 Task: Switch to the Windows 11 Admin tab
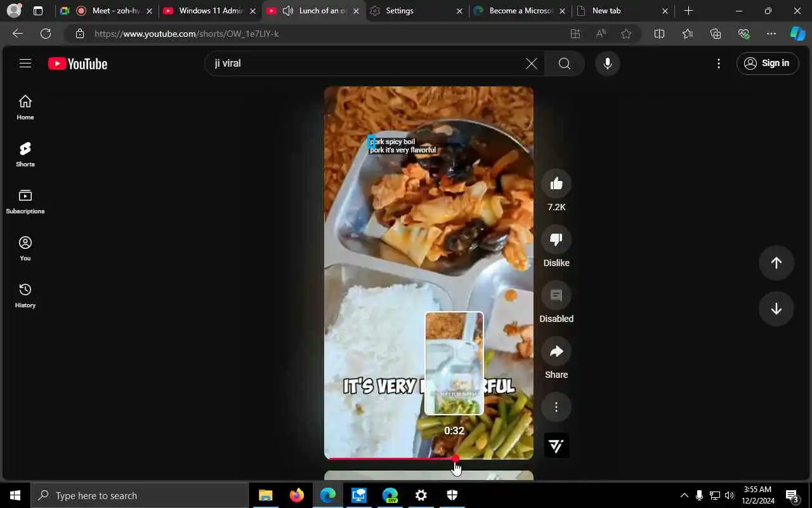209,11
